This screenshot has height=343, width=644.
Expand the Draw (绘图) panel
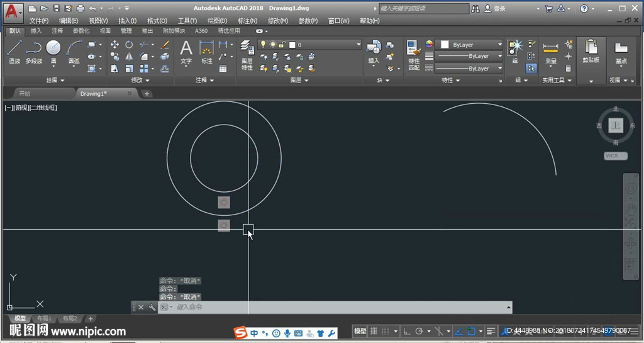(x=55, y=80)
